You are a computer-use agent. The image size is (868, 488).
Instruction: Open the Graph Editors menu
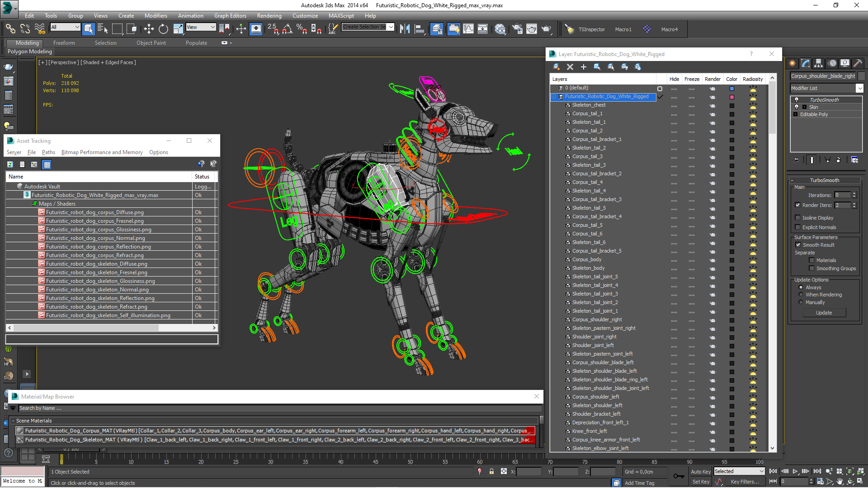(230, 15)
